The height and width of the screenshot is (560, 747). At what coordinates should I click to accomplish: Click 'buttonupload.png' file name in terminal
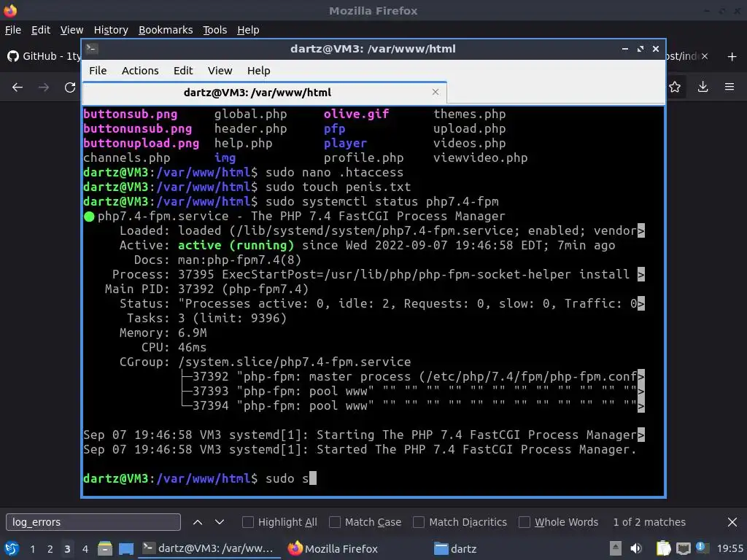point(141,144)
